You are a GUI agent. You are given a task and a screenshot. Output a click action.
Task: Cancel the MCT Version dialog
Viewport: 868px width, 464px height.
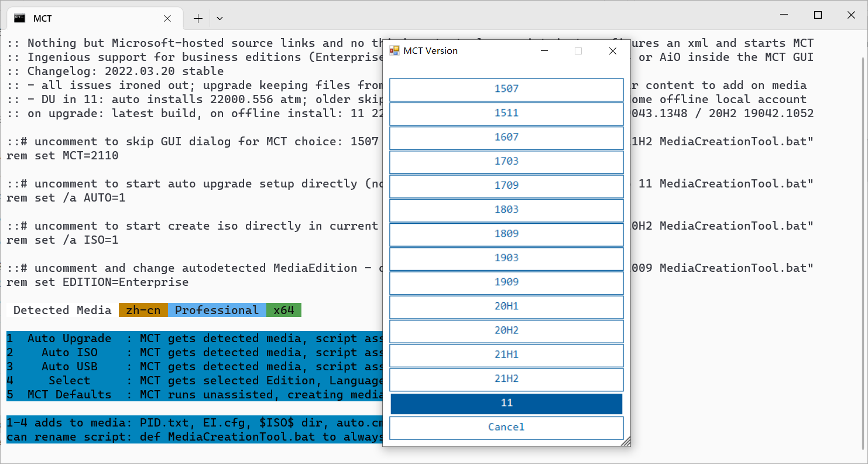coord(506,427)
